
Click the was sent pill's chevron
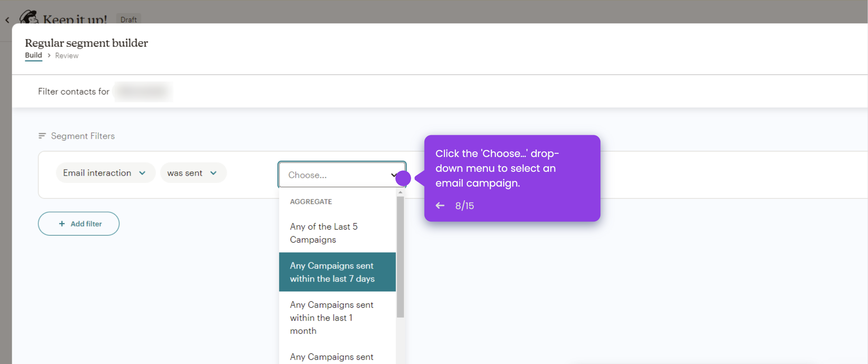(213, 173)
